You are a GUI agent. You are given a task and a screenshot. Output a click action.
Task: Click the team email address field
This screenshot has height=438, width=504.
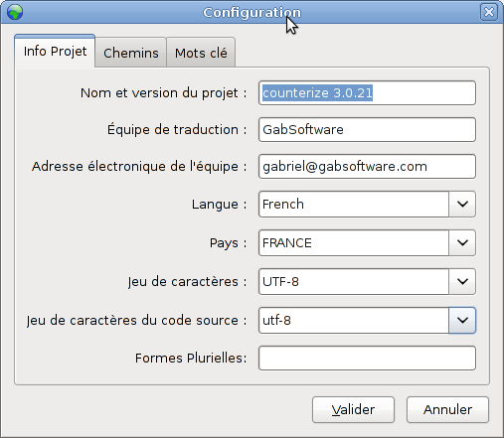click(x=367, y=167)
